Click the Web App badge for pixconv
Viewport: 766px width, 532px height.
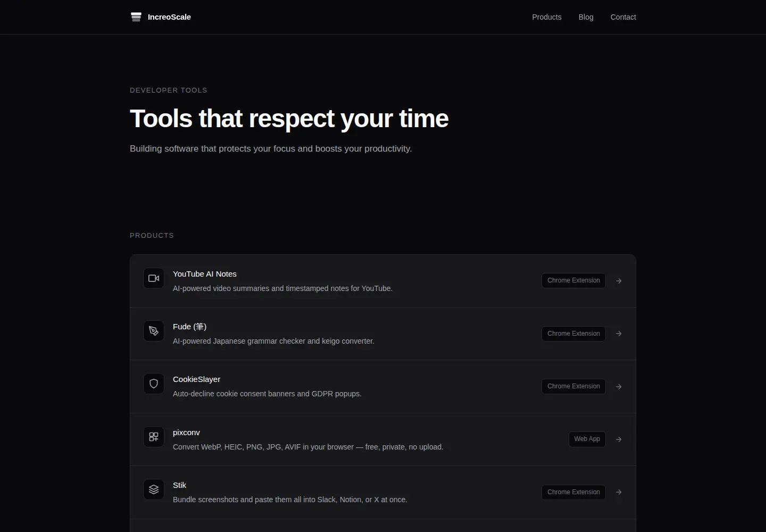coord(587,439)
